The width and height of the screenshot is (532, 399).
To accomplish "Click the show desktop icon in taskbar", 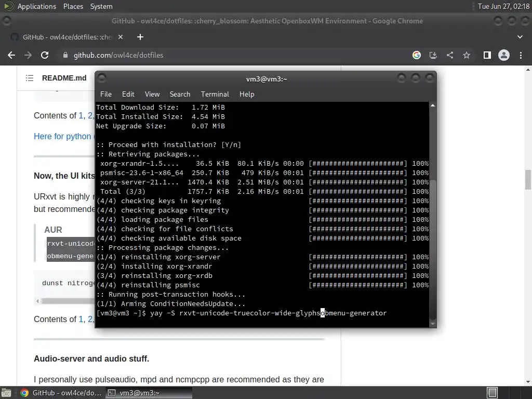I will (6, 393).
